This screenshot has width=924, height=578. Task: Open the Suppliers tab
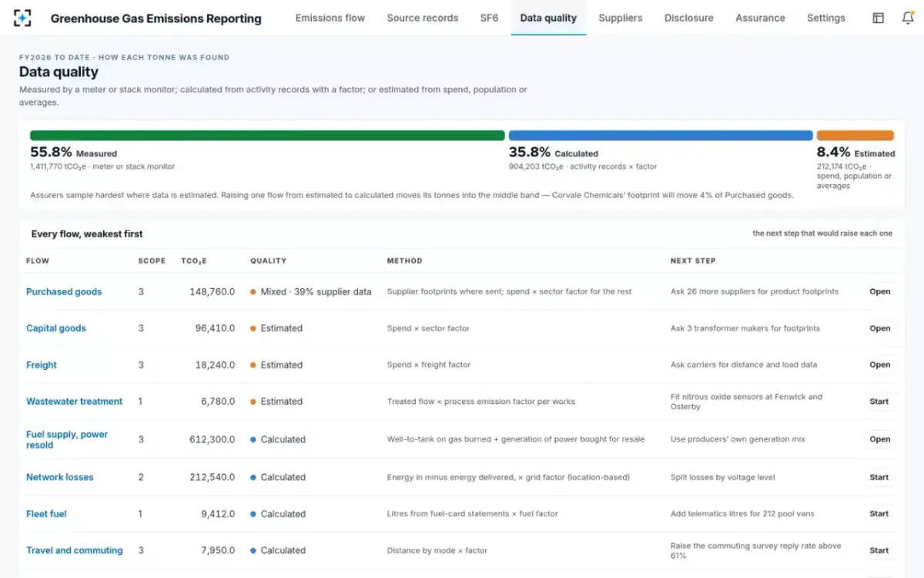coord(621,18)
